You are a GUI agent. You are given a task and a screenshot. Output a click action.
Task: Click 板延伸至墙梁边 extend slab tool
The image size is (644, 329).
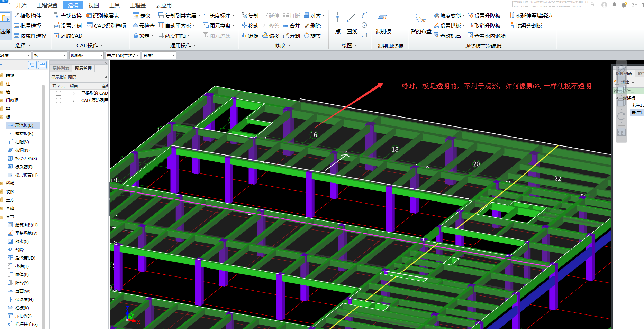coord(531,16)
